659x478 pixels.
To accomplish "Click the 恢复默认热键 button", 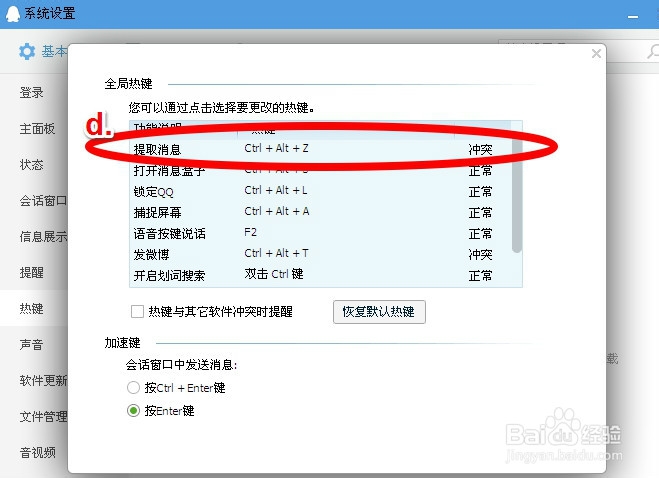I will coord(379,312).
